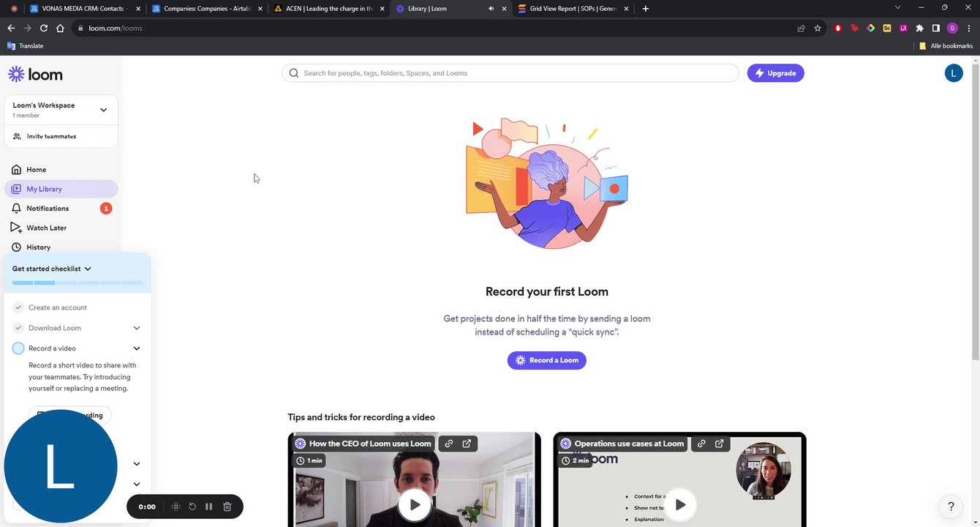Copy link for Operations use cases video
980x527 pixels.
tap(701, 444)
